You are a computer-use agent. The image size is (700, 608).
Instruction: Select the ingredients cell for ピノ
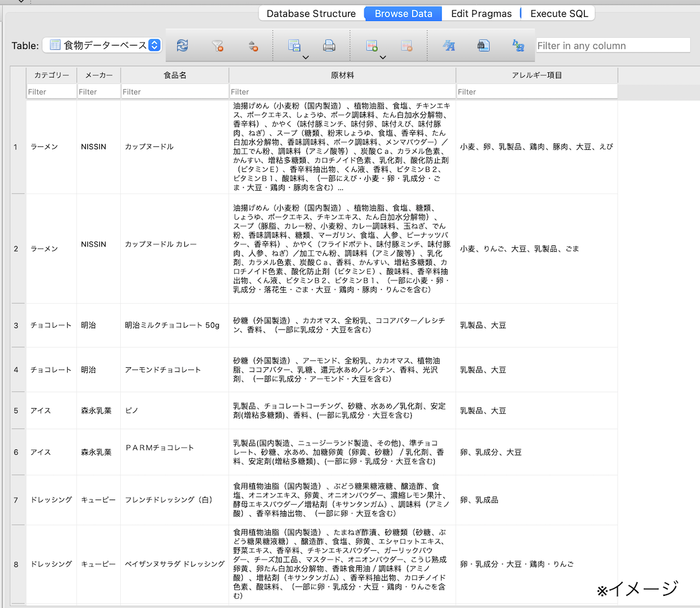(342, 410)
